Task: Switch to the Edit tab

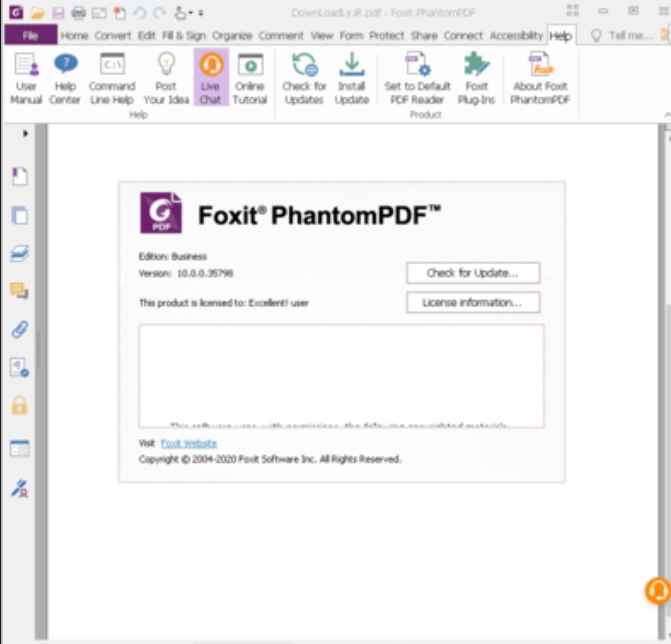Action: [x=147, y=36]
